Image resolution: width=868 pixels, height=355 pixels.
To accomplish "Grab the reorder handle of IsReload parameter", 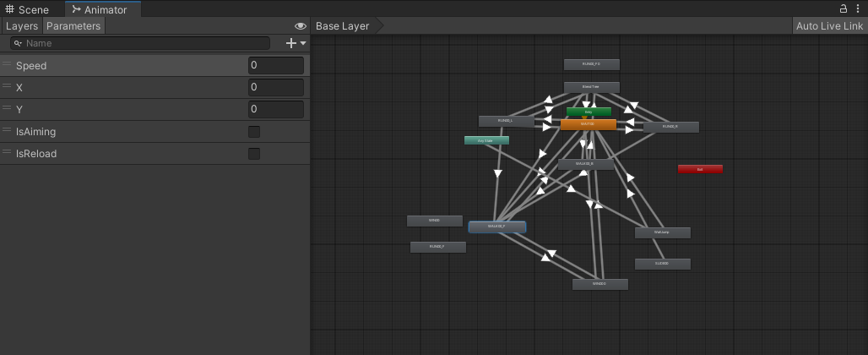I will [x=7, y=152].
